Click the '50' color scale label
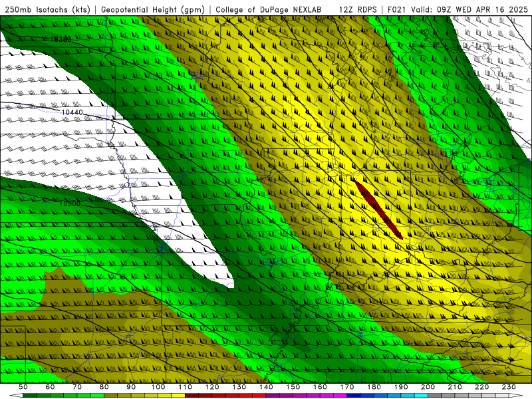 coord(23,387)
